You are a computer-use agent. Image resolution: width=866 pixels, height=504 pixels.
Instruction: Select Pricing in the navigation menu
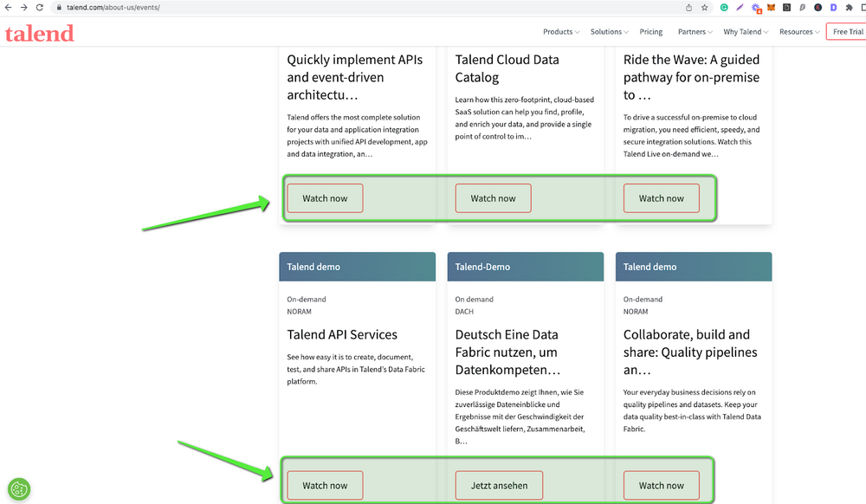650,31
